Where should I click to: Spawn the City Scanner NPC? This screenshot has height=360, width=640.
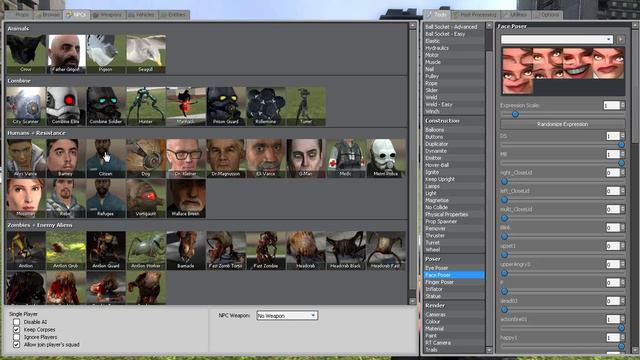pyautogui.click(x=26, y=106)
